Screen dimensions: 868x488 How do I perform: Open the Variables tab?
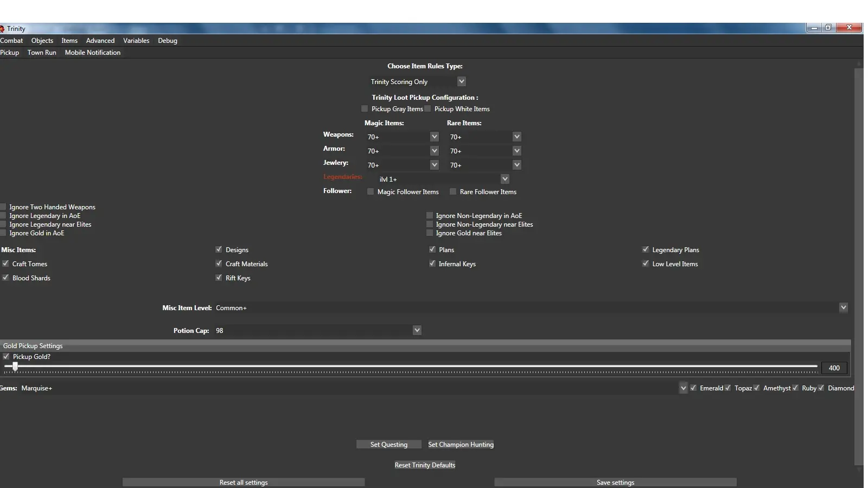coord(136,41)
